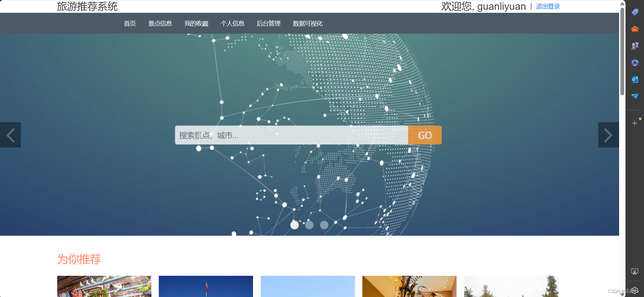Open the light blue recommendation thumbnail
The width and height of the screenshot is (644, 297).
308,286
